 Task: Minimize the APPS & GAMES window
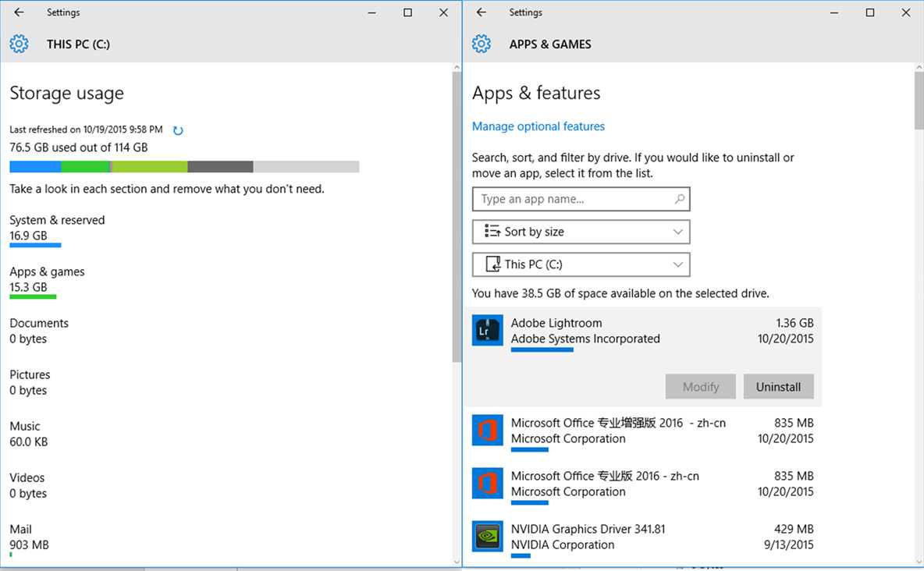pos(833,12)
